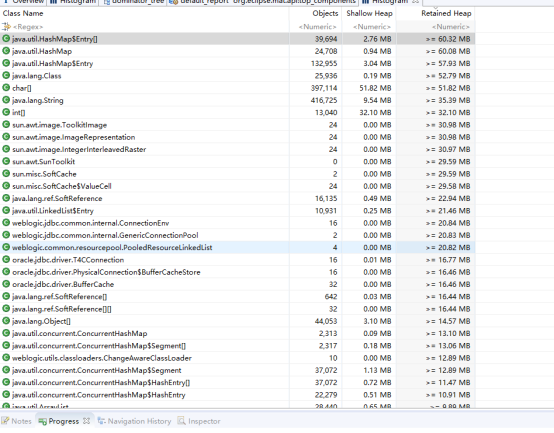Open the Notes tab

(17, 421)
